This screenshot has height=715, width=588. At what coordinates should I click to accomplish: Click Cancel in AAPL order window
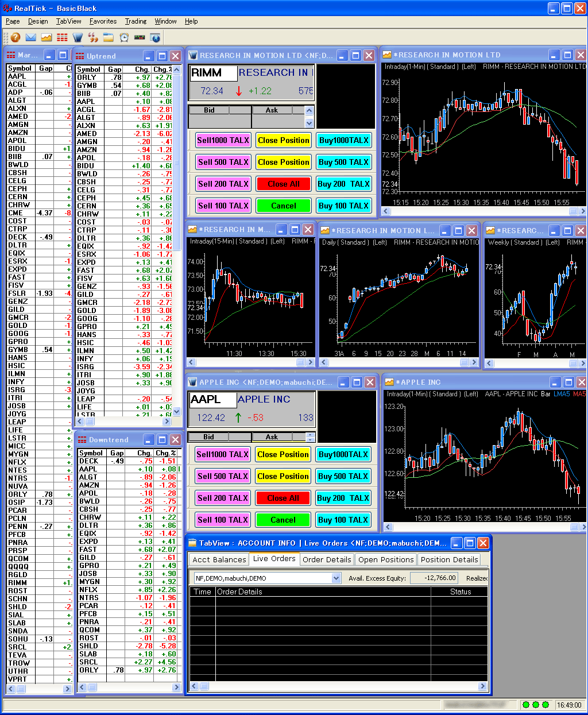click(x=283, y=520)
